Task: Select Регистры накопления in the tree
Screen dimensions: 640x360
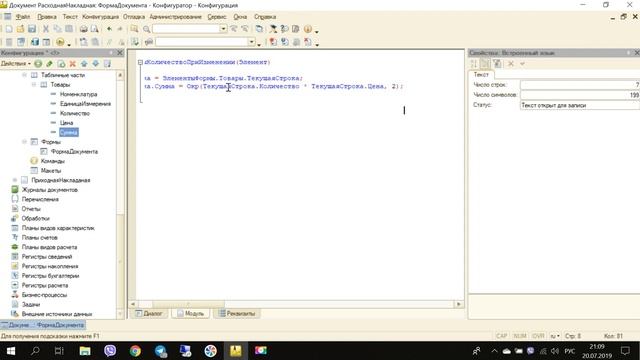Action: click(50, 266)
